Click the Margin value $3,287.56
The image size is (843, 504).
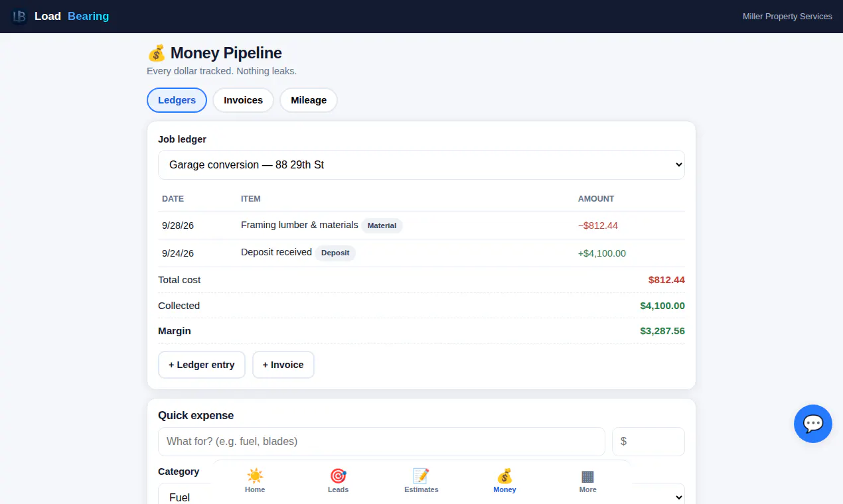pos(662,331)
